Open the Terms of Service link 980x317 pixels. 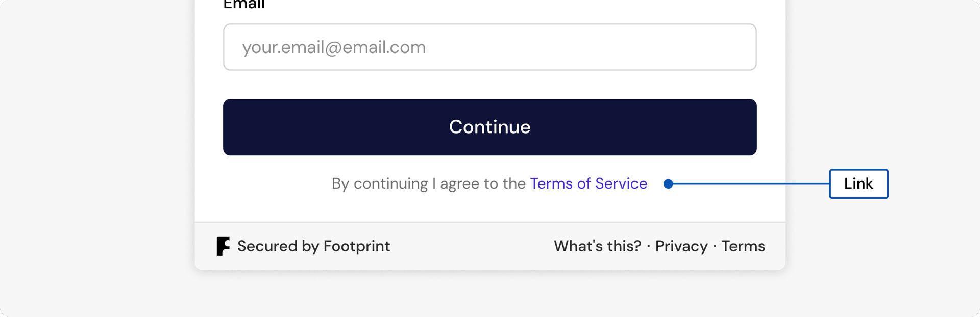589,183
